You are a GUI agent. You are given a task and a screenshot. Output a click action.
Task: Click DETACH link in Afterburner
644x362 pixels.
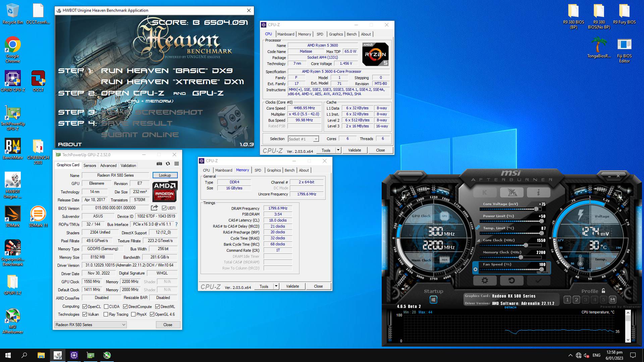(x=510, y=307)
